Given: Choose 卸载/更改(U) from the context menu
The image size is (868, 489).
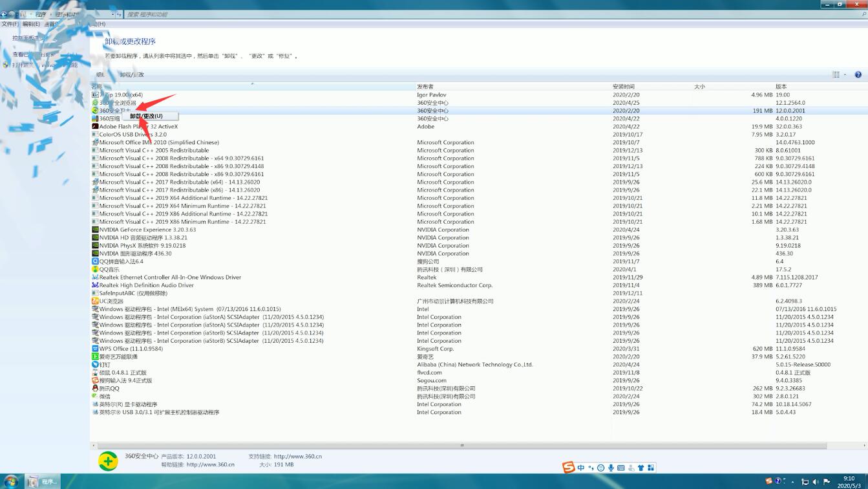Looking at the screenshot, I should pos(150,116).
